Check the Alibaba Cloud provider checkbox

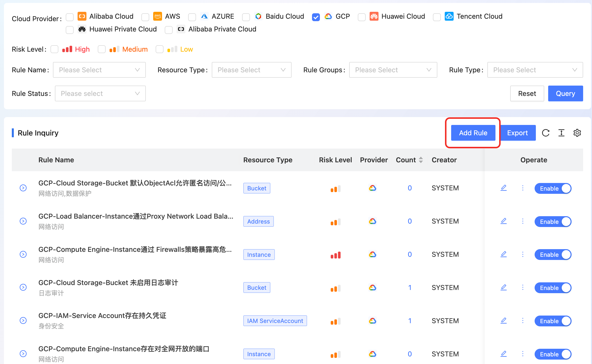70,17
